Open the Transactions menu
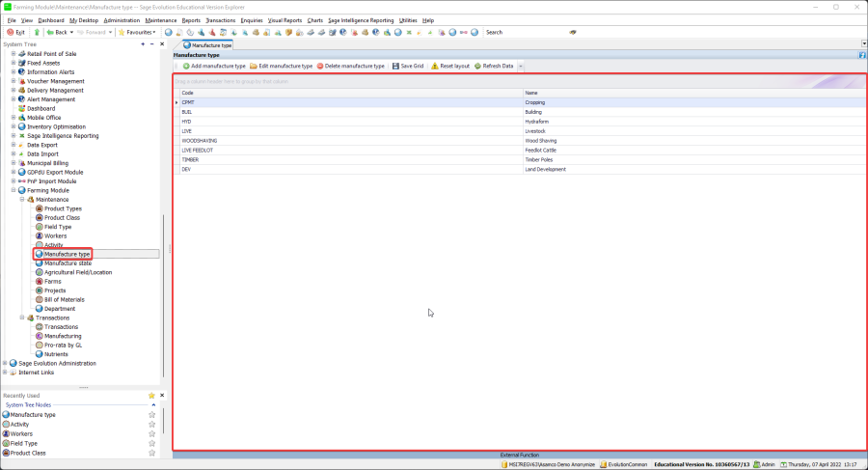Image resolution: width=868 pixels, height=470 pixels. (221, 19)
